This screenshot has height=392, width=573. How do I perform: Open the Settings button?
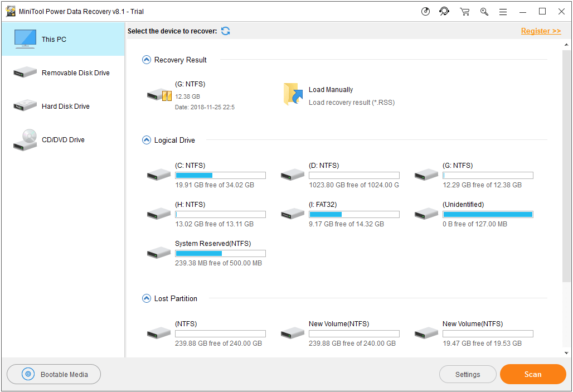(x=468, y=375)
